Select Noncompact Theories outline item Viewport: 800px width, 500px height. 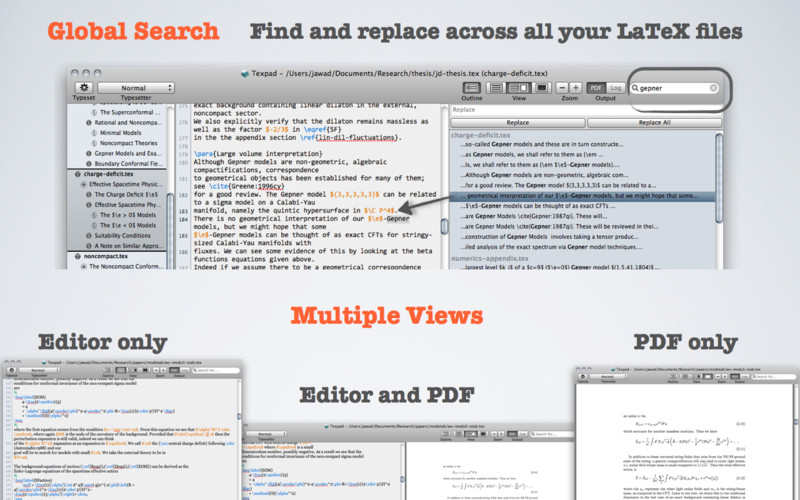coord(129,143)
